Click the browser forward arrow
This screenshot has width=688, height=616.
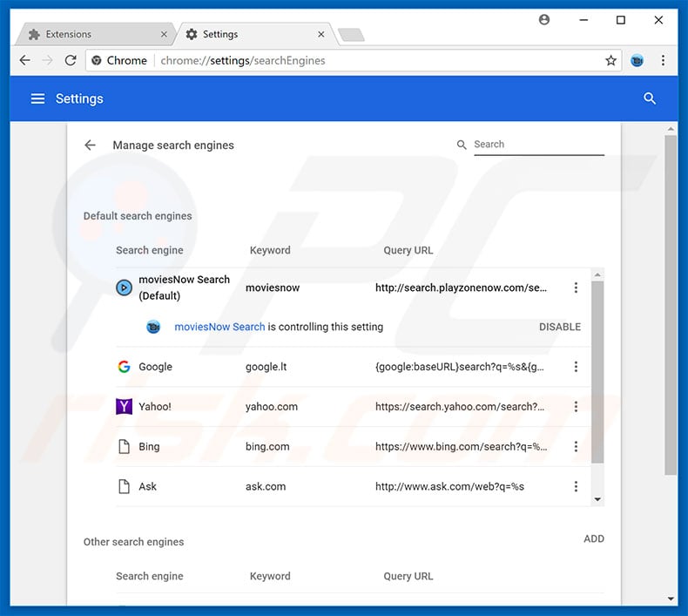(47, 60)
